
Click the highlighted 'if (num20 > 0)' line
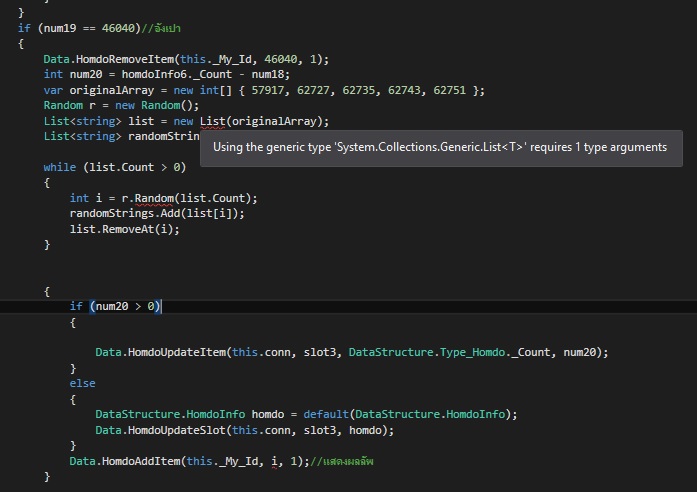[115, 307]
